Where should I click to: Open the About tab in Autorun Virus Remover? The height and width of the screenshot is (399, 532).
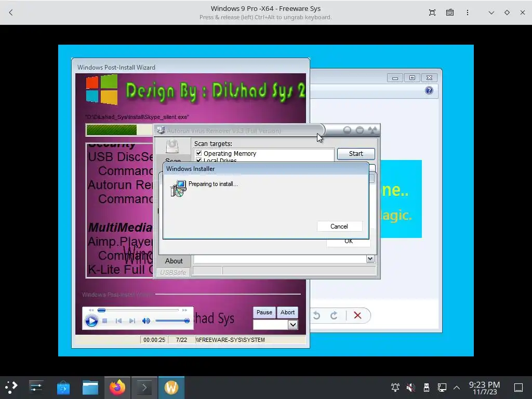click(174, 261)
